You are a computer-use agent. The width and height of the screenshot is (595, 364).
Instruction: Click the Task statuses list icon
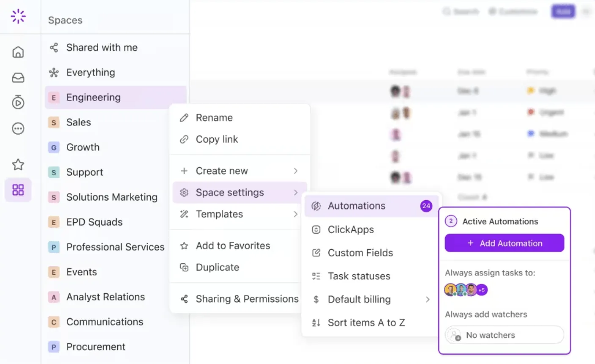pyautogui.click(x=316, y=276)
